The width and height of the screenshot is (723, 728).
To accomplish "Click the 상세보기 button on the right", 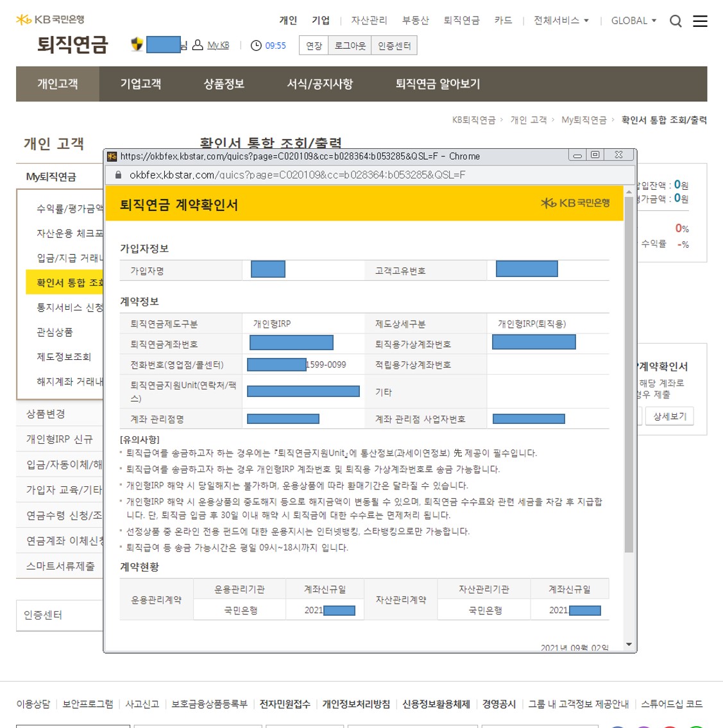I will [669, 416].
